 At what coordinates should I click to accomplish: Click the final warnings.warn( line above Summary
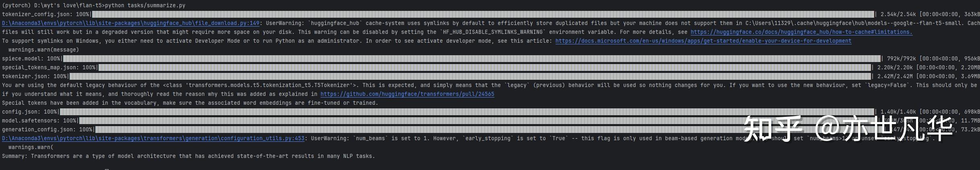[x=31, y=147]
